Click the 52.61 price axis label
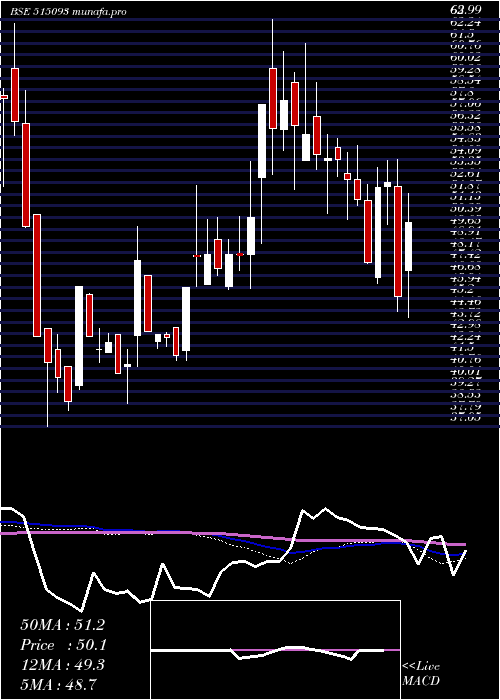The height and width of the screenshot is (700, 500). [466, 173]
